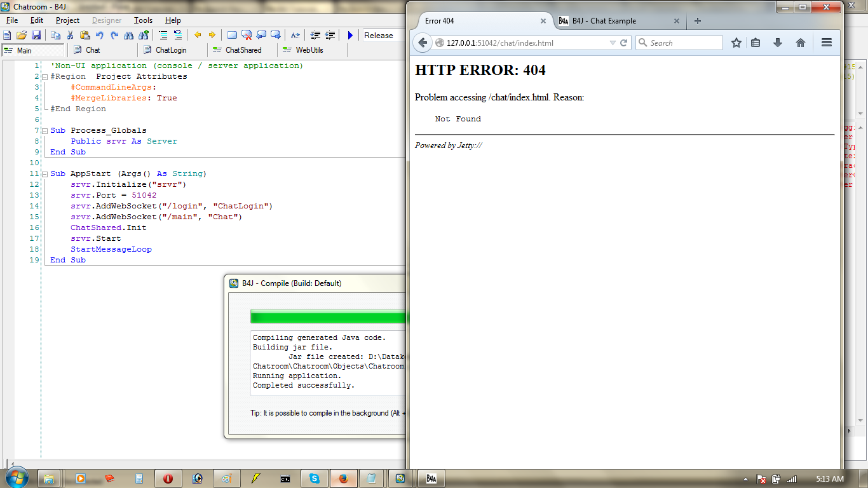The image size is (868, 488).
Task: Open the Calculator taskbar icon
Action: tap(139, 478)
